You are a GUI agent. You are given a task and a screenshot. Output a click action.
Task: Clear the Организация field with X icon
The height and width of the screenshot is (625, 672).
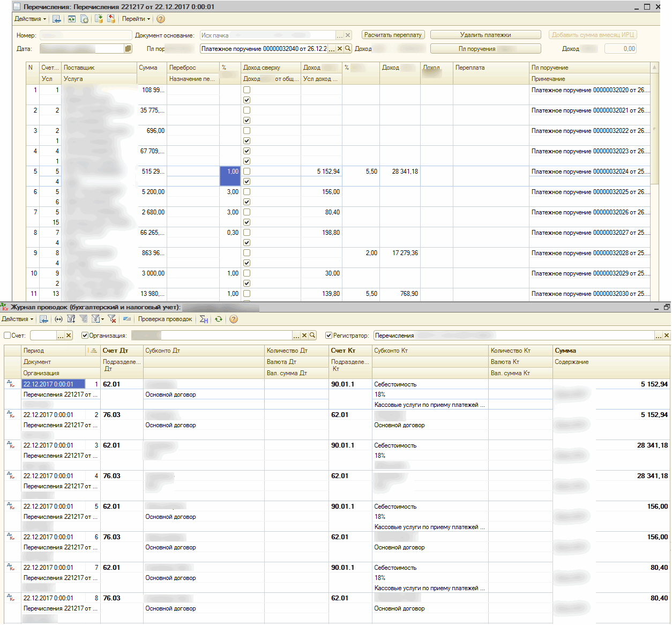click(x=304, y=336)
